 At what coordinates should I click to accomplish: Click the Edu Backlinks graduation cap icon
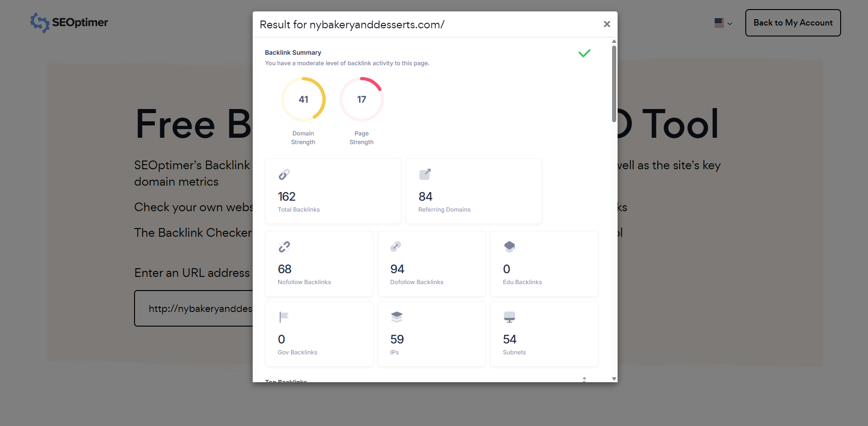click(x=509, y=247)
